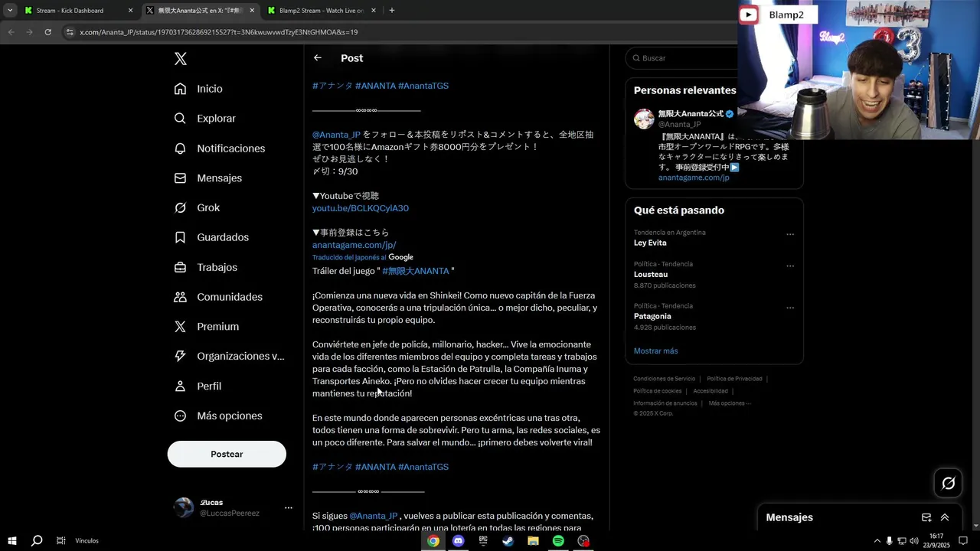Open Política de cookies footer link

point(657,391)
